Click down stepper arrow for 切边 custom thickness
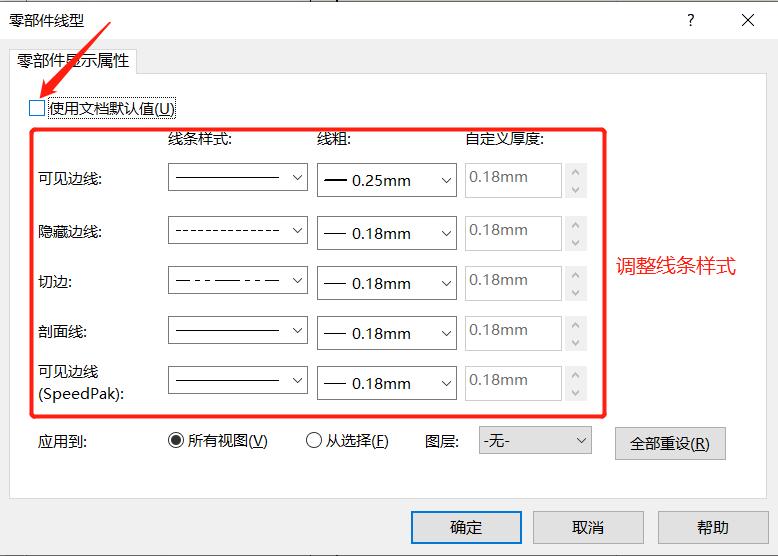The image size is (778, 556). pos(576,292)
